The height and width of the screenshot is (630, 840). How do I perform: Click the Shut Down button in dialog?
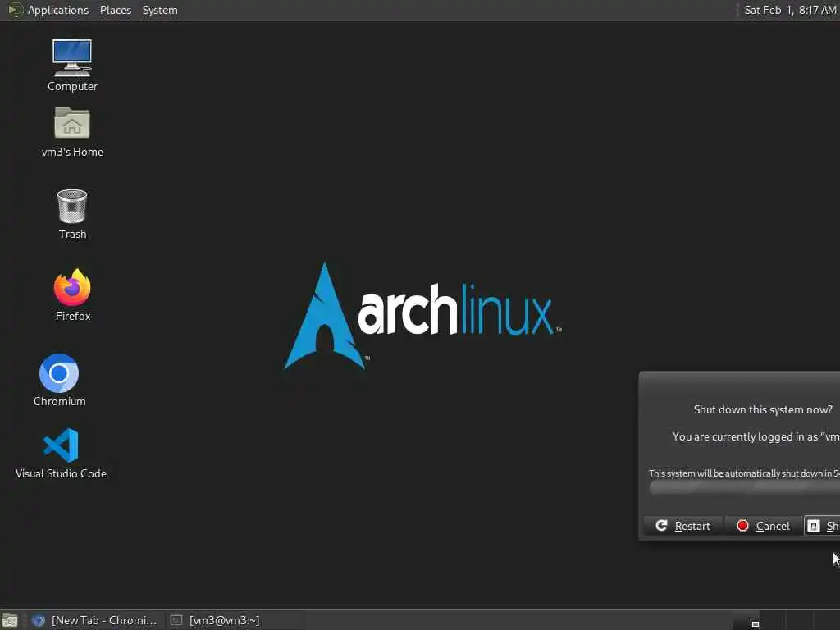(822, 526)
